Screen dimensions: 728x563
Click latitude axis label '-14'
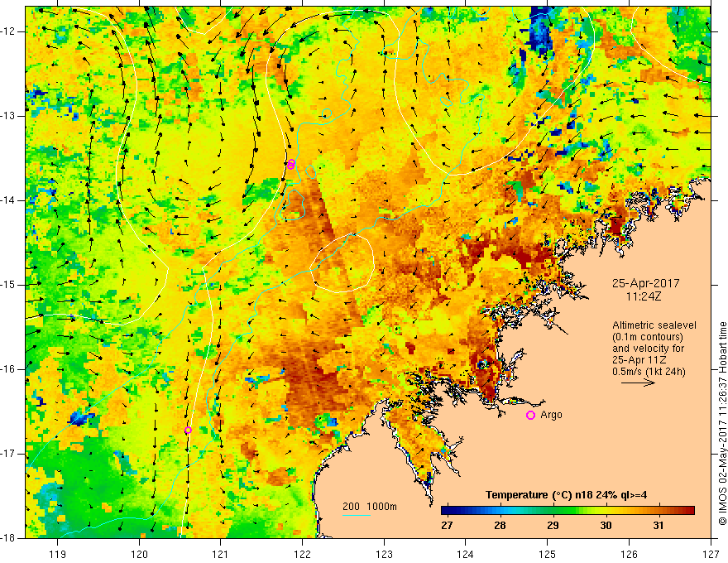coord(8,200)
